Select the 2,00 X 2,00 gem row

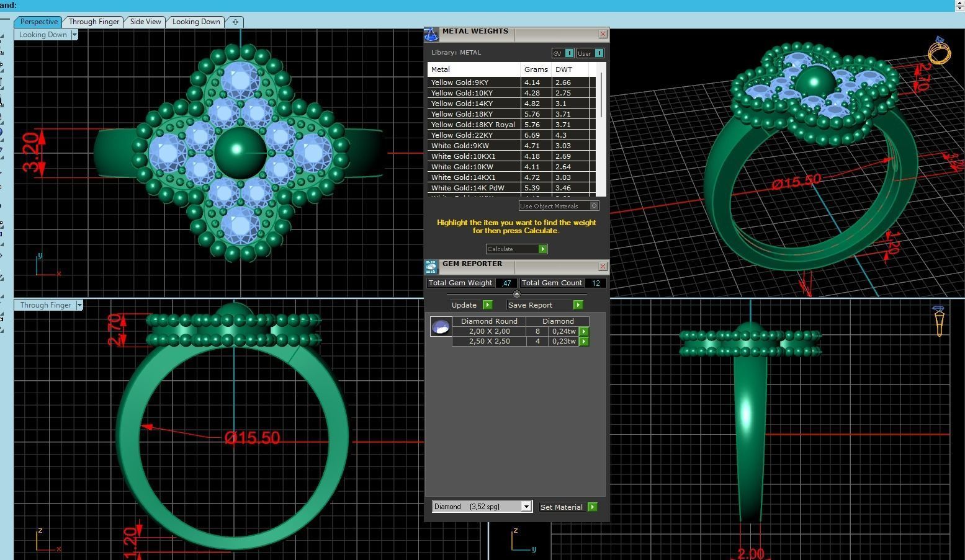point(515,332)
